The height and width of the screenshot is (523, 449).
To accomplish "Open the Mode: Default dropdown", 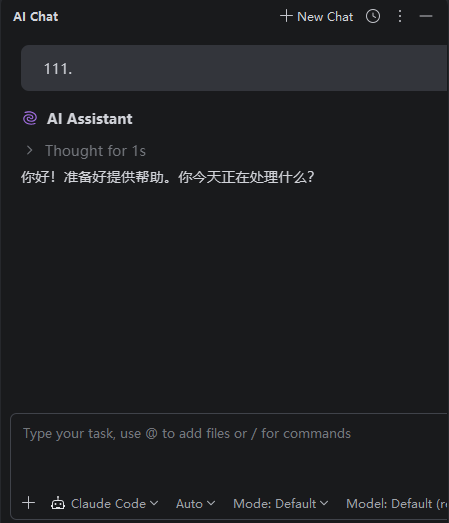I will [x=281, y=503].
